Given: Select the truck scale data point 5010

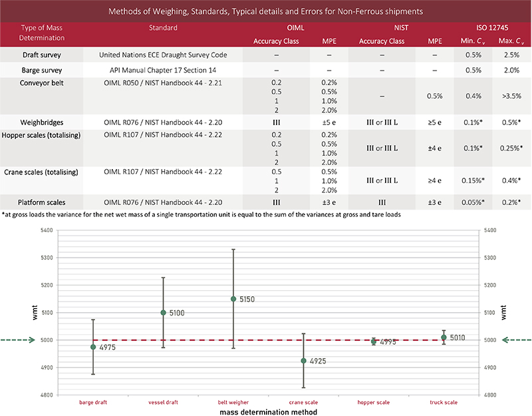Looking at the screenshot, I should (444, 337).
